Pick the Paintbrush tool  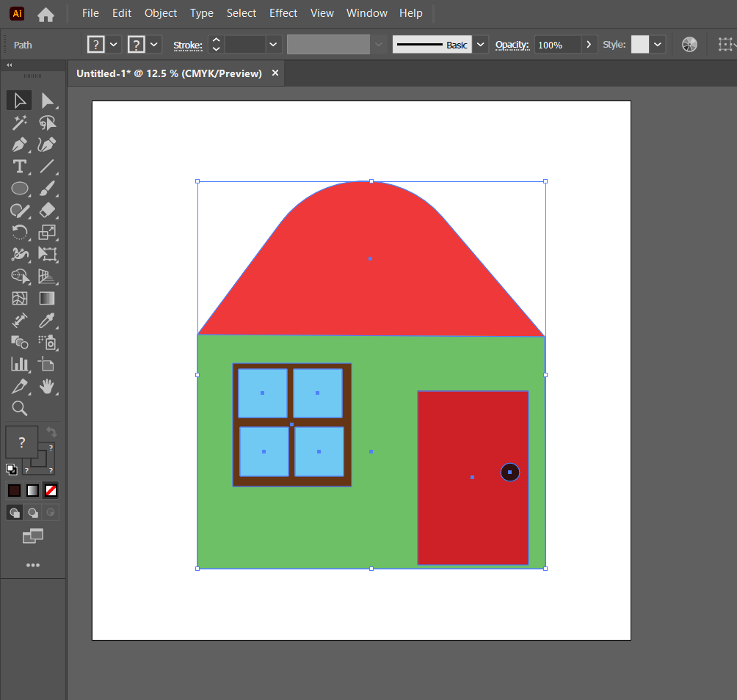[x=47, y=189]
